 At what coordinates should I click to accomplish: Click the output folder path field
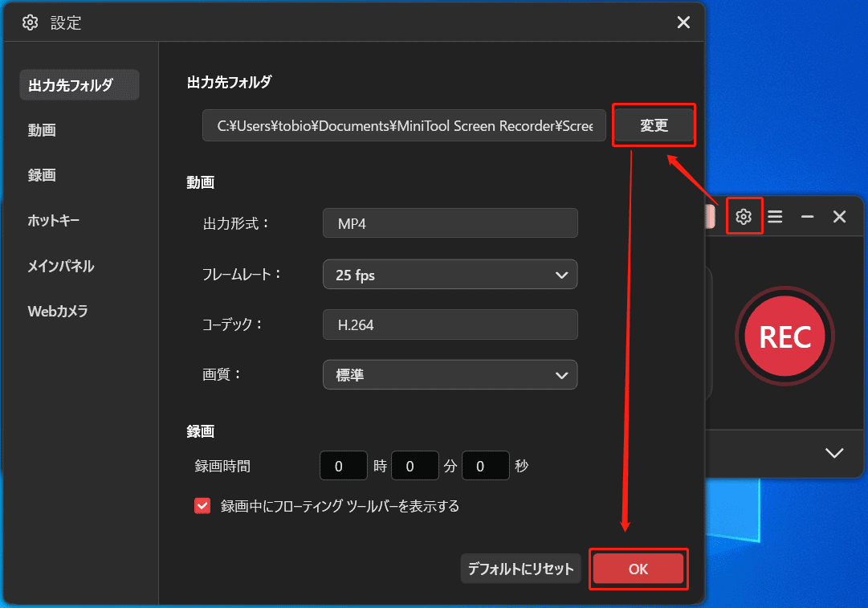[403, 125]
